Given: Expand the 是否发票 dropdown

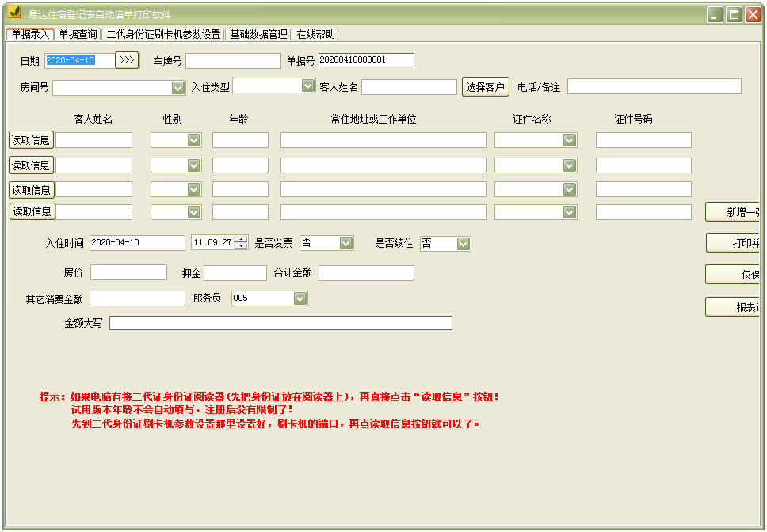Looking at the screenshot, I should pos(346,243).
